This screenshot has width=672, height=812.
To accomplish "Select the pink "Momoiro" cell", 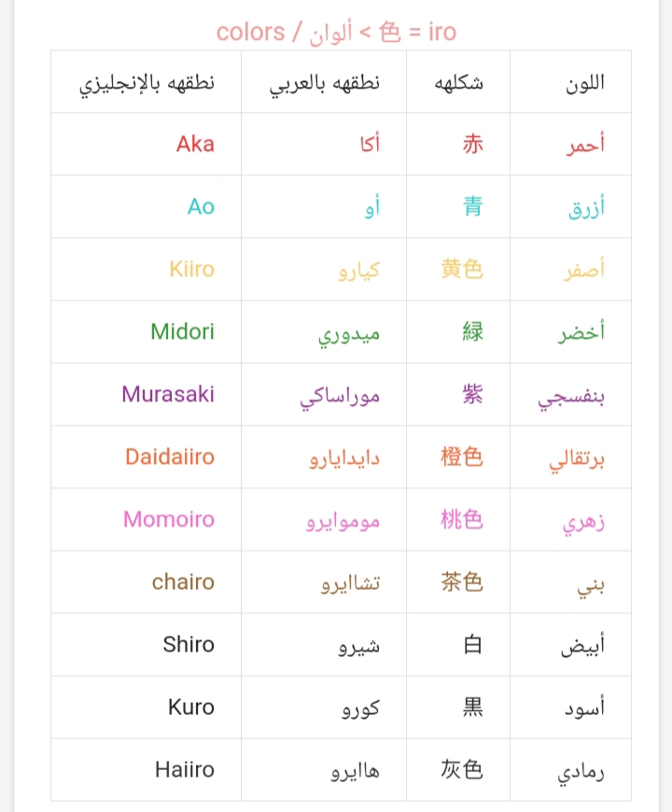I will (169, 519).
